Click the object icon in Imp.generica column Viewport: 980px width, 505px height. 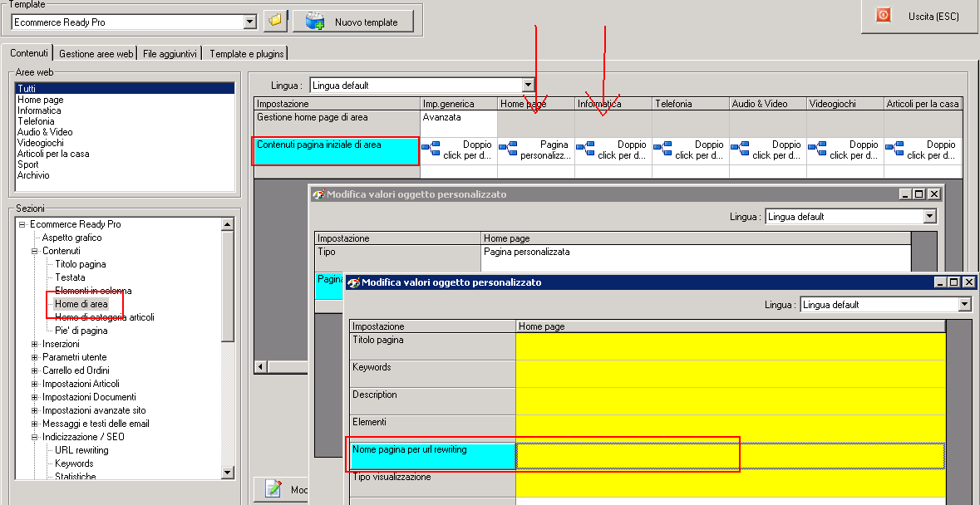point(431,150)
